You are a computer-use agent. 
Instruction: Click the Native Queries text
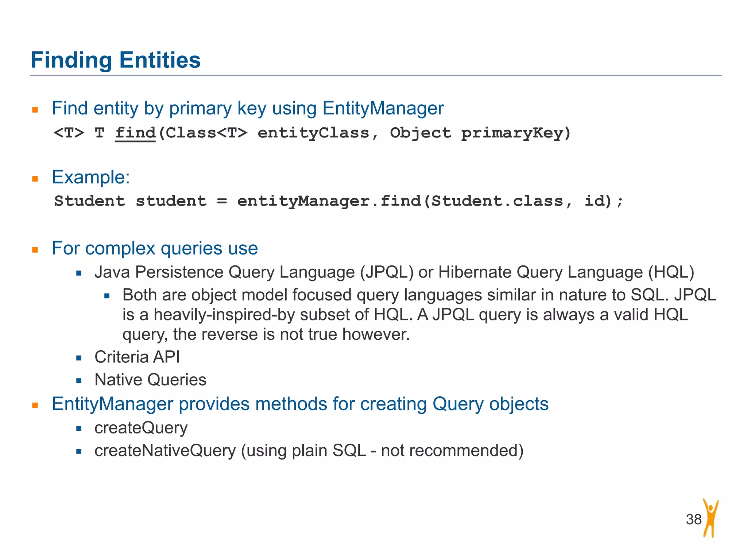150,380
